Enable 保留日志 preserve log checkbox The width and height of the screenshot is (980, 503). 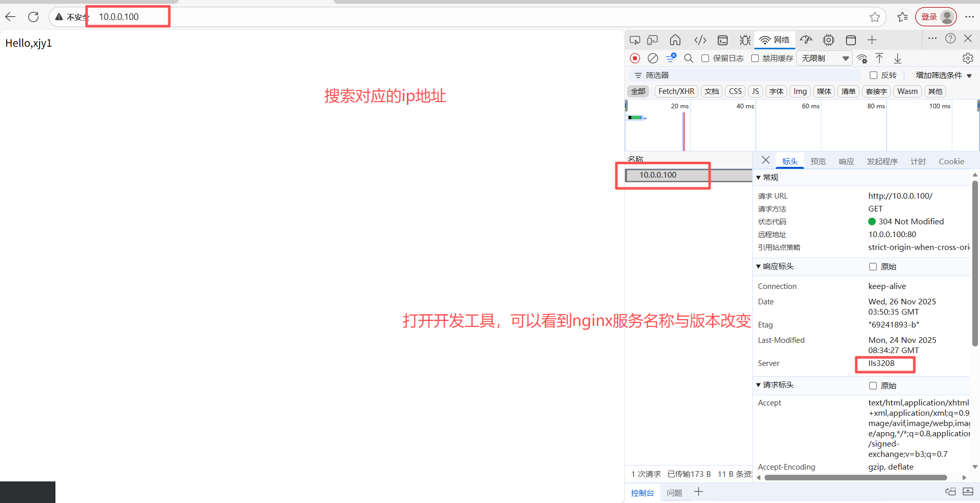coord(705,59)
